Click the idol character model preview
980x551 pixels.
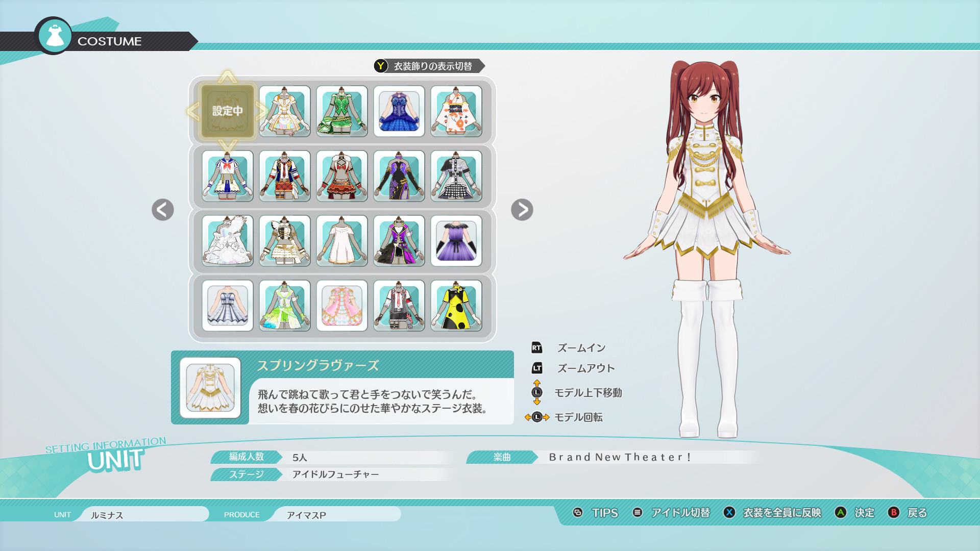[x=707, y=249]
